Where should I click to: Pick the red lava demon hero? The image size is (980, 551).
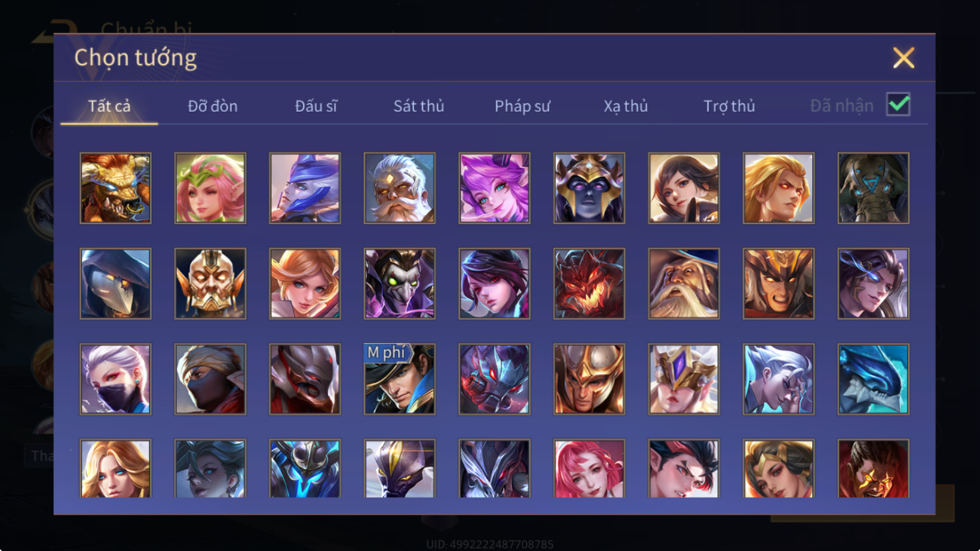(589, 284)
